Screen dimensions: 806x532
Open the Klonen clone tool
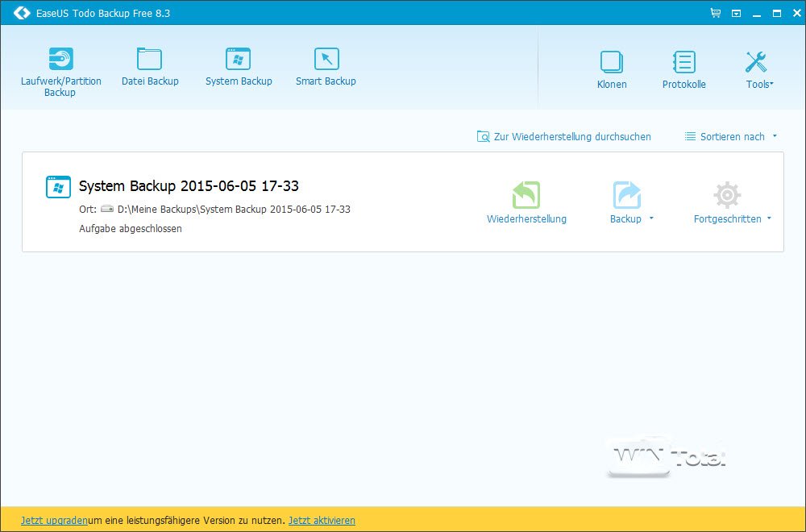[x=612, y=62]
